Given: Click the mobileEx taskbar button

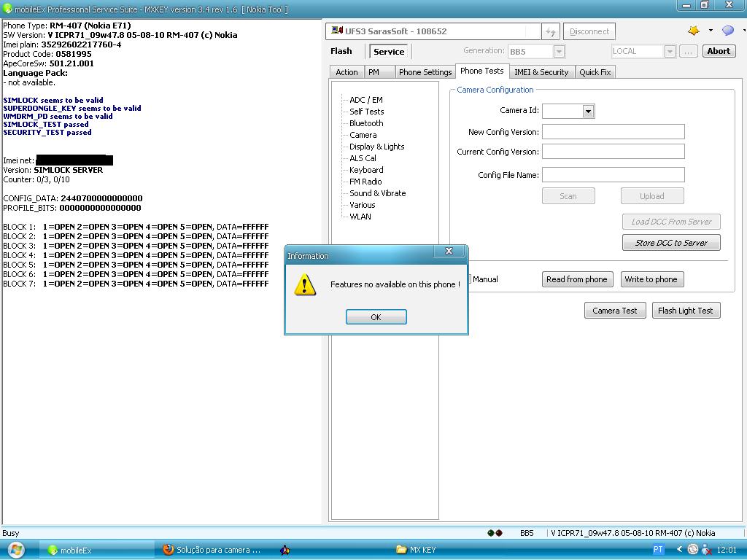Looking at the screenshot, I should [97, 550].
